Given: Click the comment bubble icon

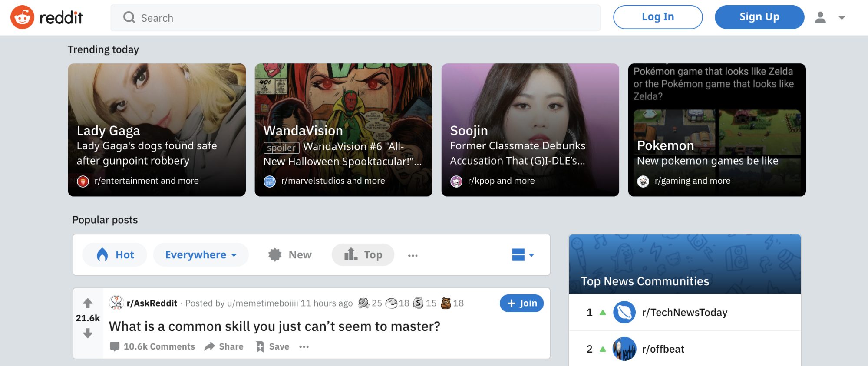Looking at the screenshot, I should 115,346.
